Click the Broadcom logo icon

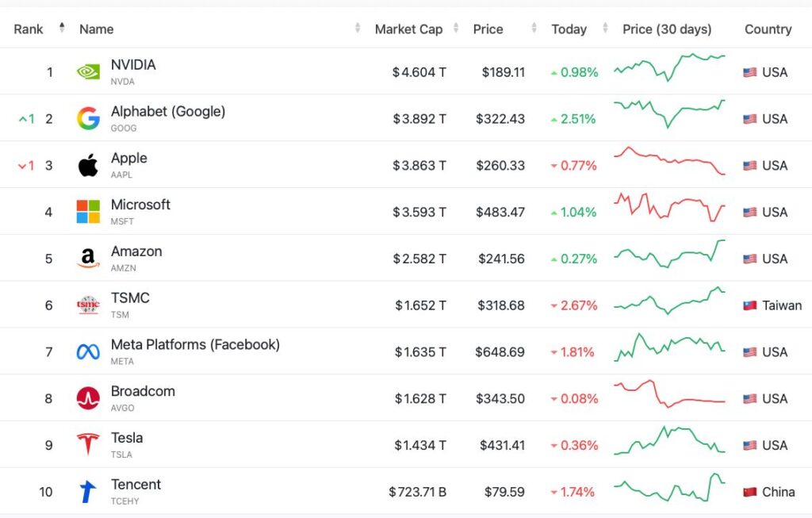(x=88, y=398)
